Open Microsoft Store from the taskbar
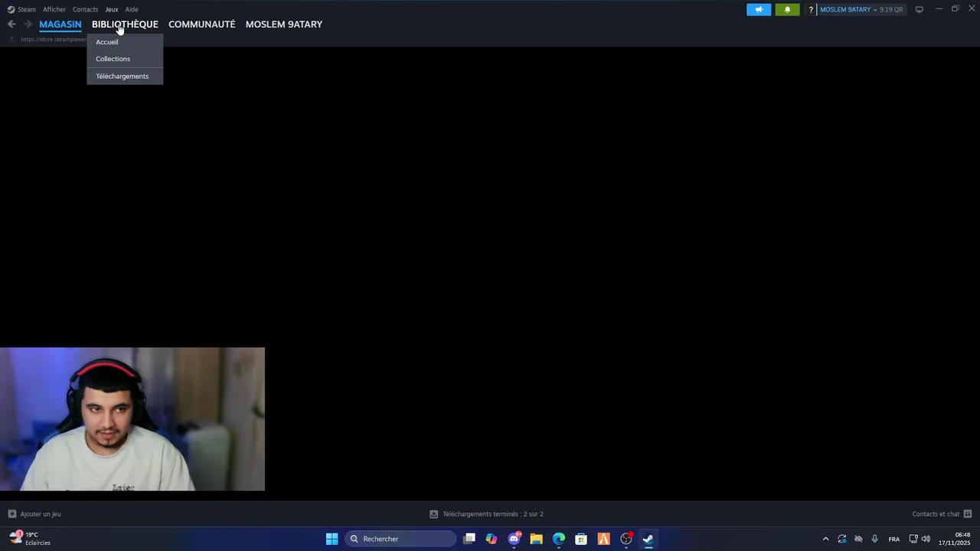 coord(581,539)
